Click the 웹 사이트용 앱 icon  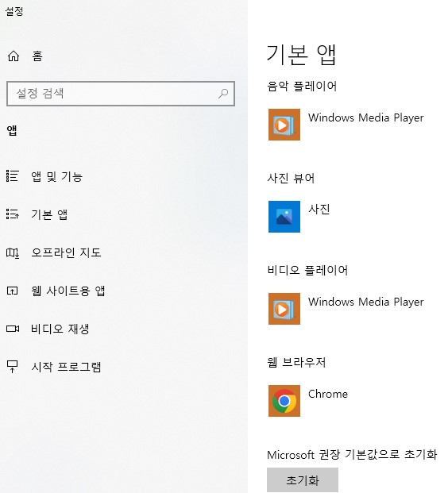coord(13,291)
